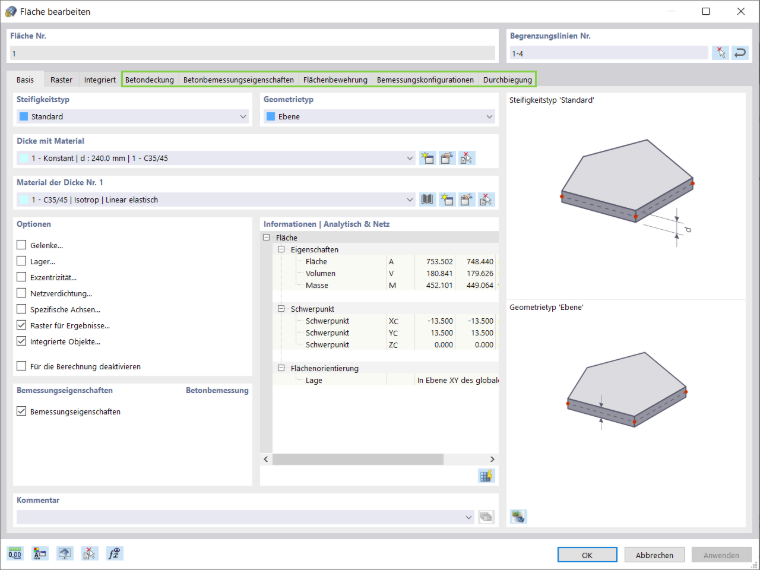Click the Abbrechen button
This screenshot has width=760, height=570.
pyautogui.click(x=654, y=555)
